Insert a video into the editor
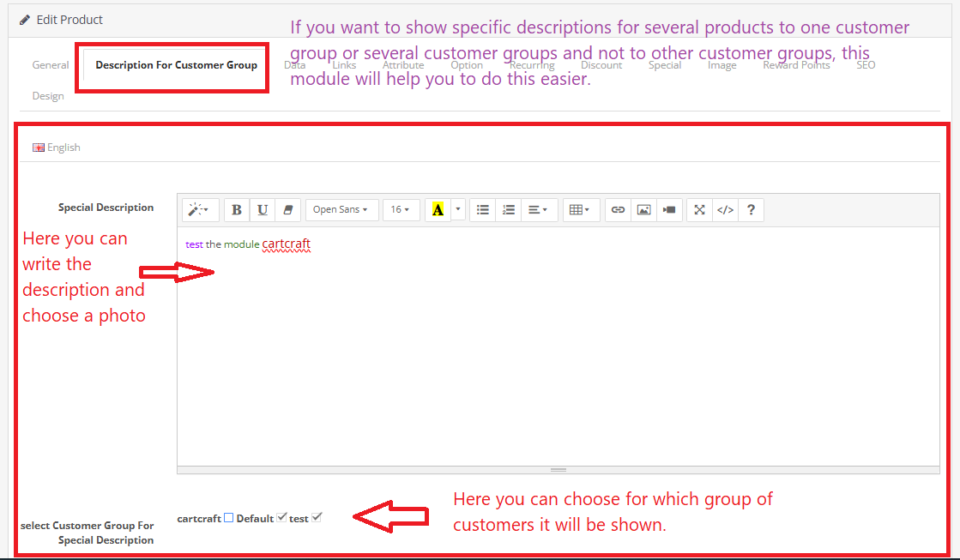 coord(668,209)
